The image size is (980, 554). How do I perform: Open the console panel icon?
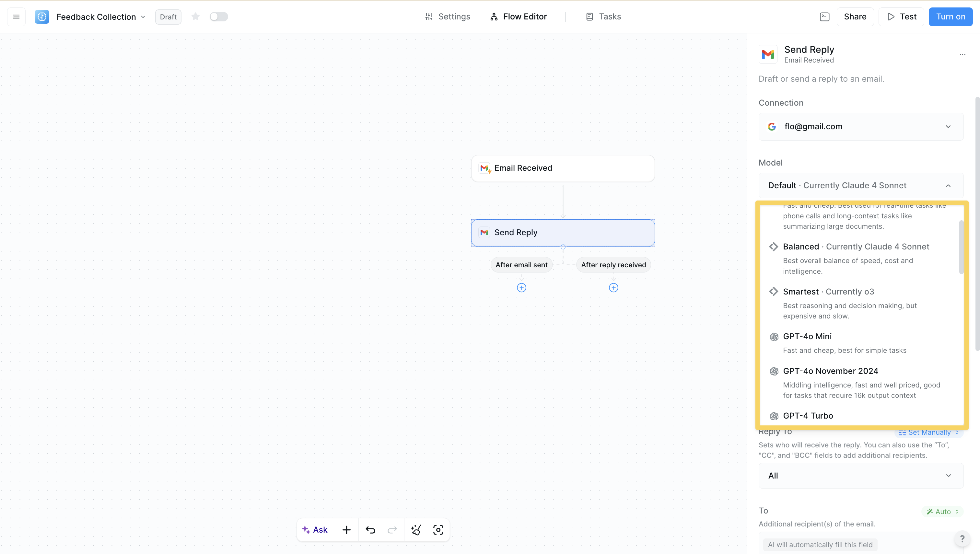(824, 17)
